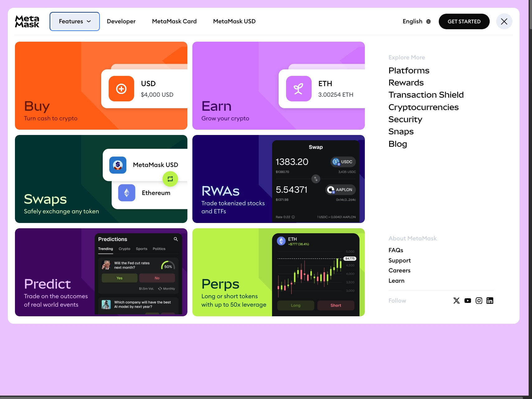Select the Sports tab in Predictions
The image size is (532, 399).
(x=142, y=249)
